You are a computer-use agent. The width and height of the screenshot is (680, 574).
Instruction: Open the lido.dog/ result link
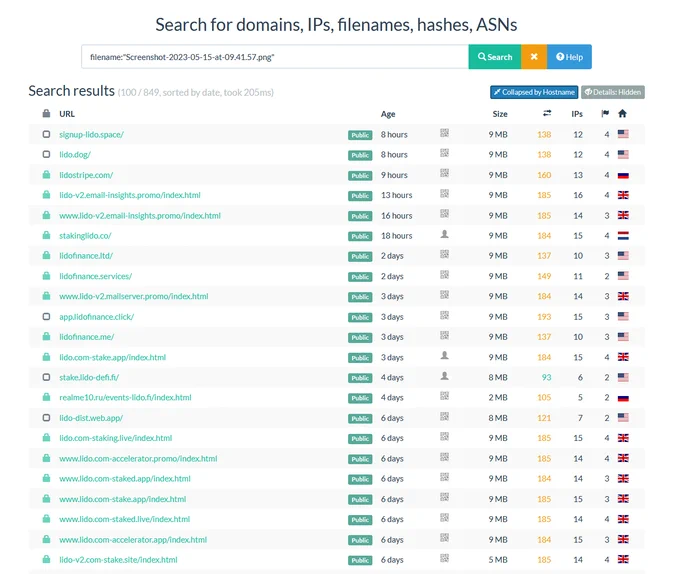[75, 154]
